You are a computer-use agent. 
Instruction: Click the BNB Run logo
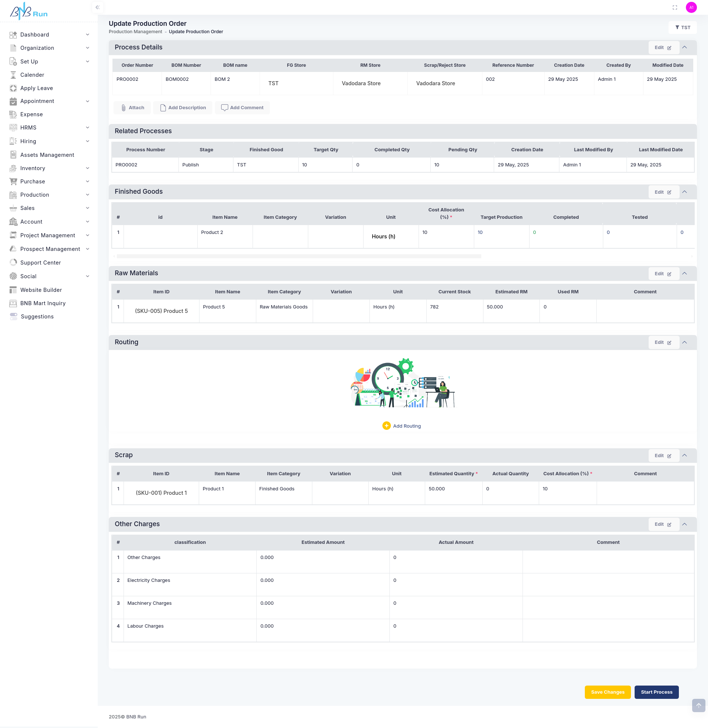29,11
